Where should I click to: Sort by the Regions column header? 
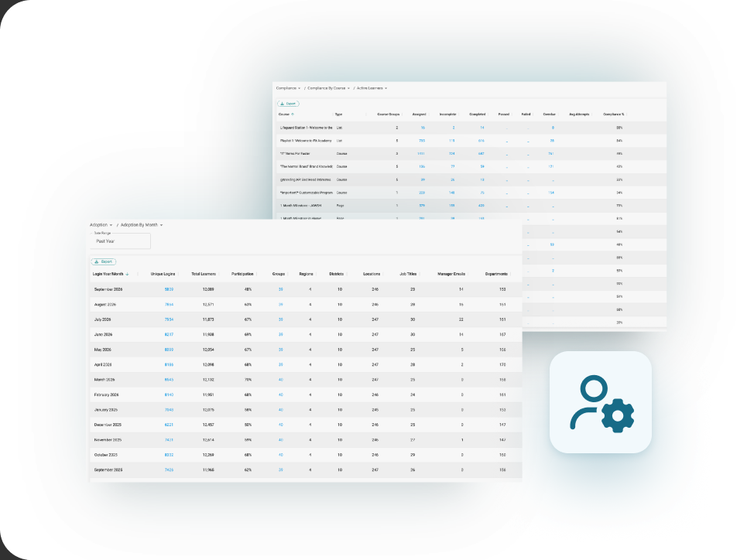click(x=306, y=275)
